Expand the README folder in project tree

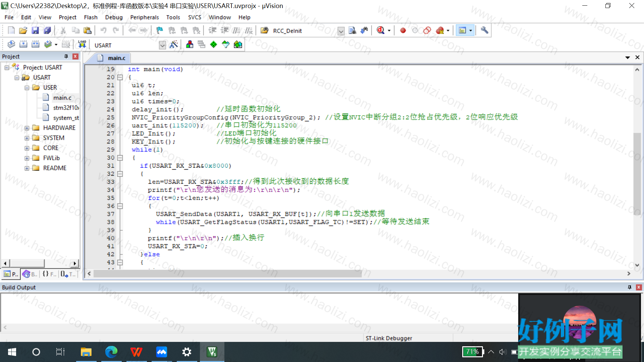tap(27, 168)
